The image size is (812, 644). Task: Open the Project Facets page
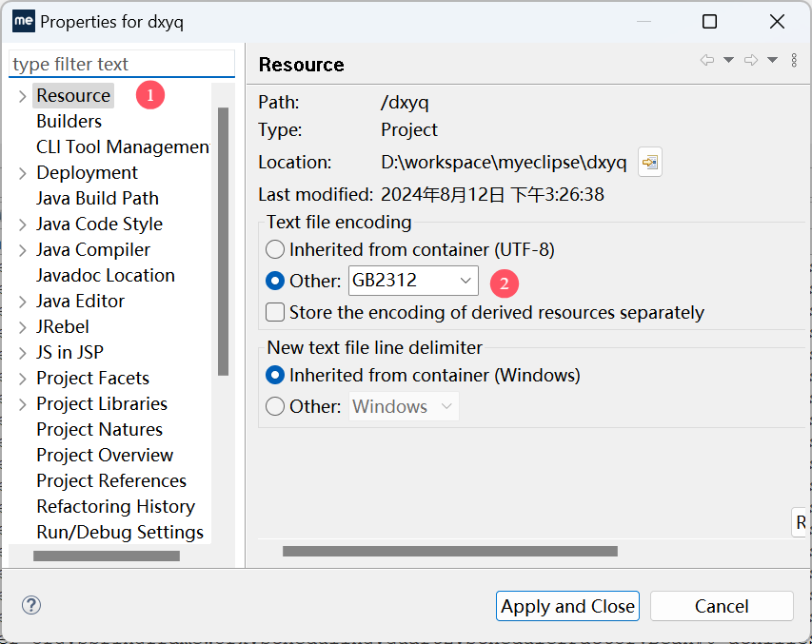point(92,379)
